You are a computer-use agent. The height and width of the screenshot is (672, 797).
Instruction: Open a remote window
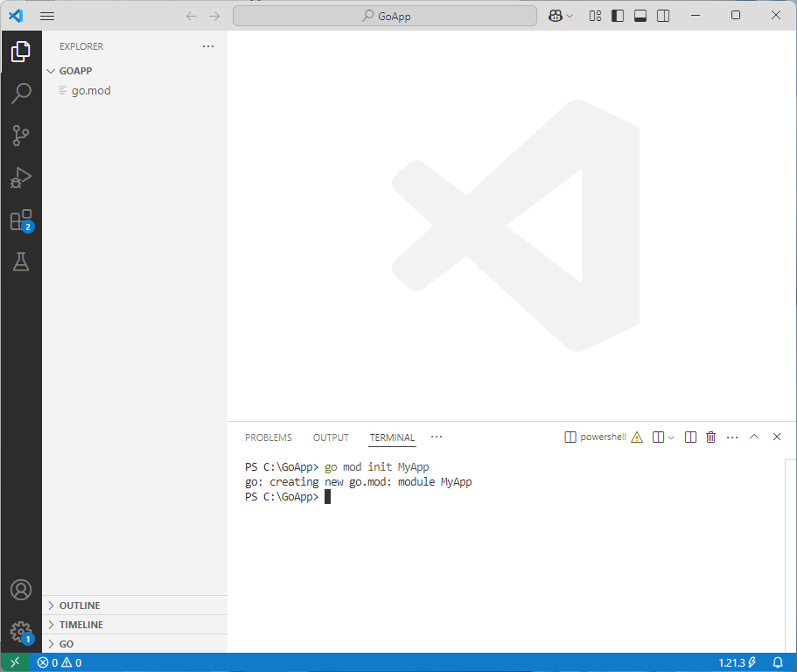[15, 662]
